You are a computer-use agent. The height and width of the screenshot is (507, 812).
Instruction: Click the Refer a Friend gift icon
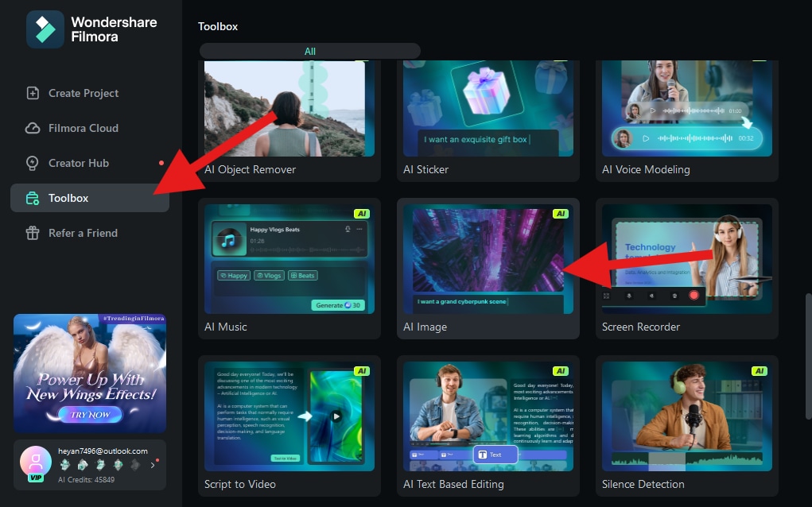coord(33,233)
